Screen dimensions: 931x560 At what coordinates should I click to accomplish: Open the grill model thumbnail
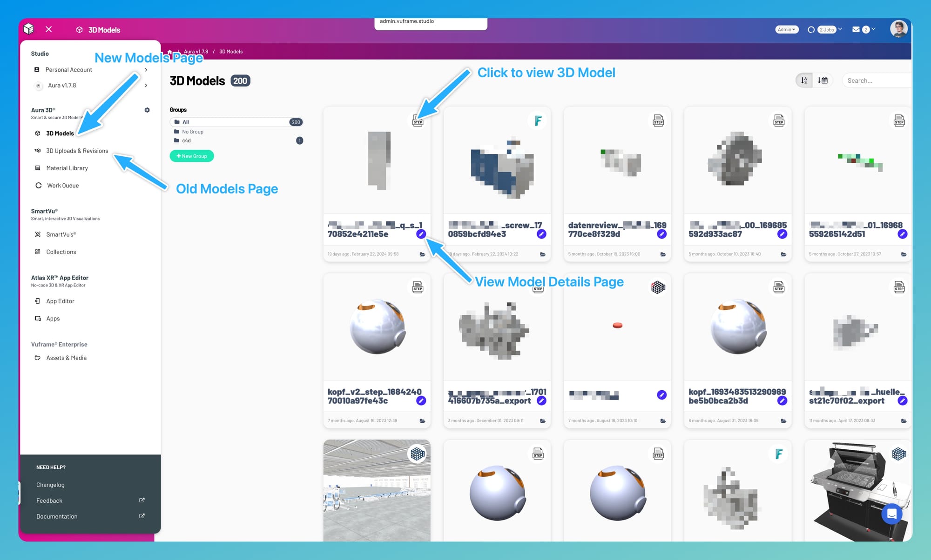(x=858, y=490)
